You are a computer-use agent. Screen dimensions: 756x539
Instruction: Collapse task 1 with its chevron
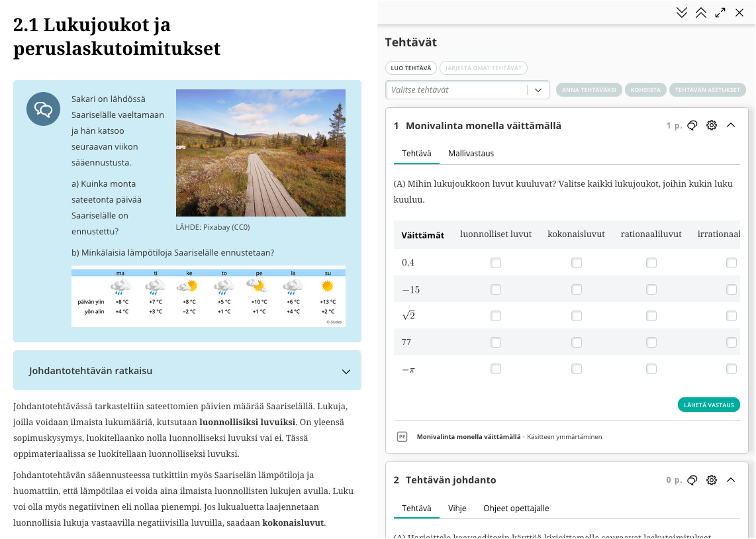coord(731,125)
